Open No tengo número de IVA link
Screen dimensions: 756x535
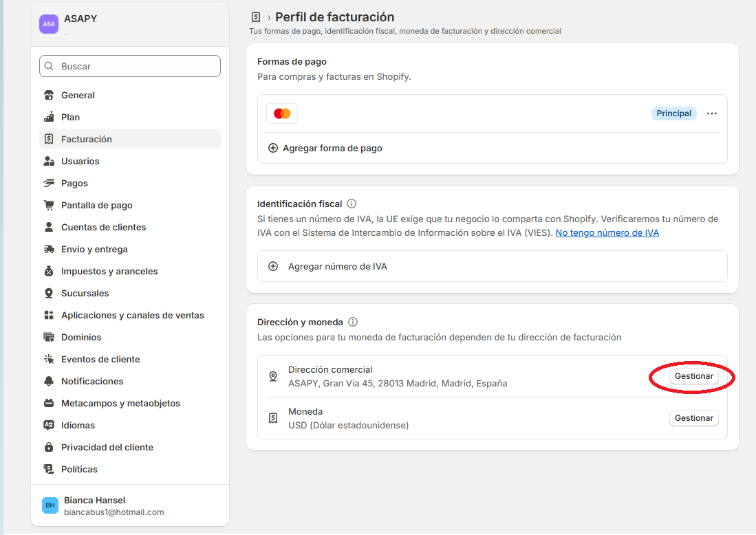[607, 233]
